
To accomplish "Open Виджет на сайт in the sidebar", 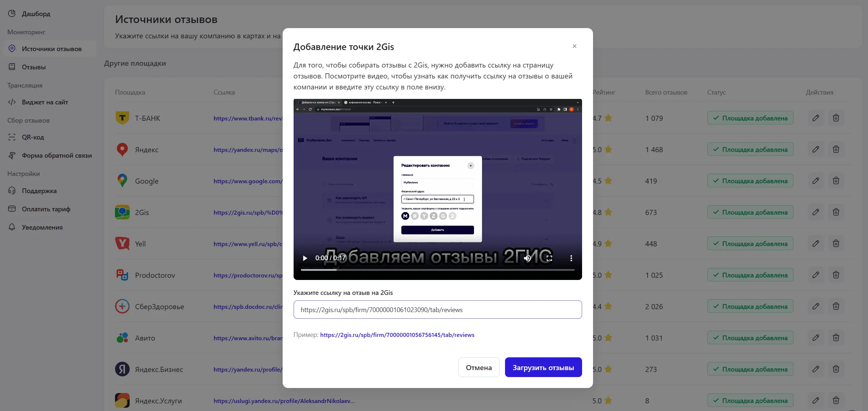I will pos(45,102).
